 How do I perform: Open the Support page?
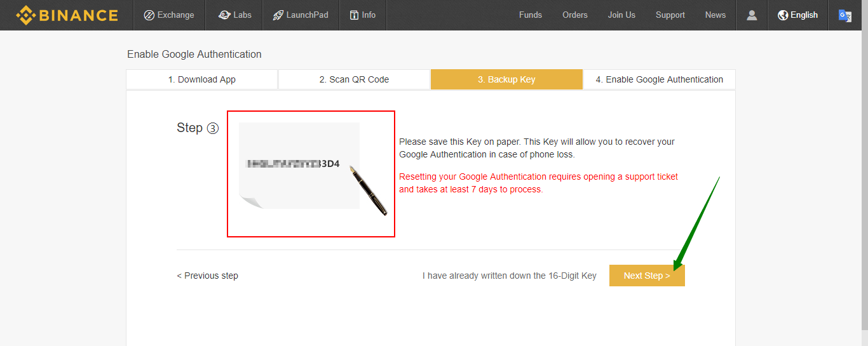670,15
